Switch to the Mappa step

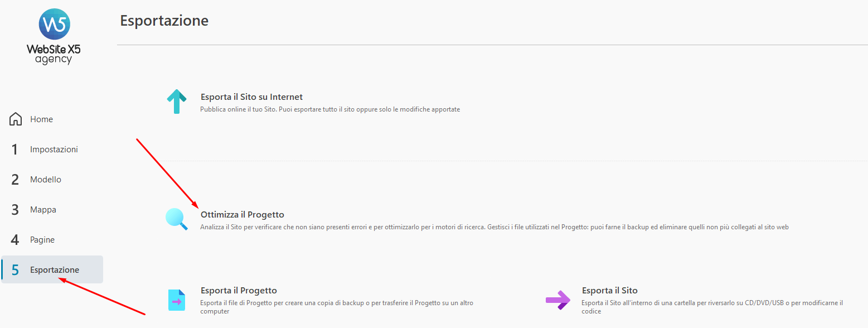tap(43, 210)
